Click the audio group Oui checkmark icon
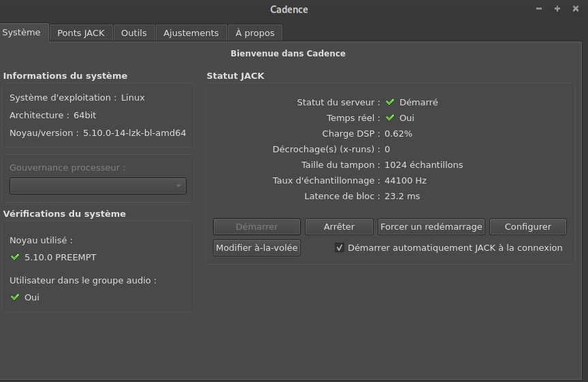The width and height of the screenshot is (588, 382). click(15, 297)
